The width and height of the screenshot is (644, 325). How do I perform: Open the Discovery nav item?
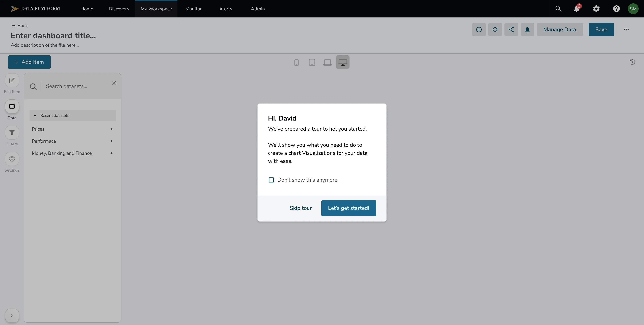pyautogui.click(x=119, y=9)
